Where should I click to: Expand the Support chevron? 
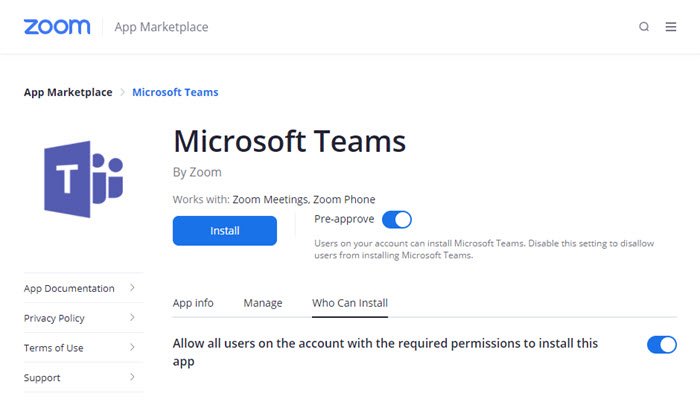[132, 377]
